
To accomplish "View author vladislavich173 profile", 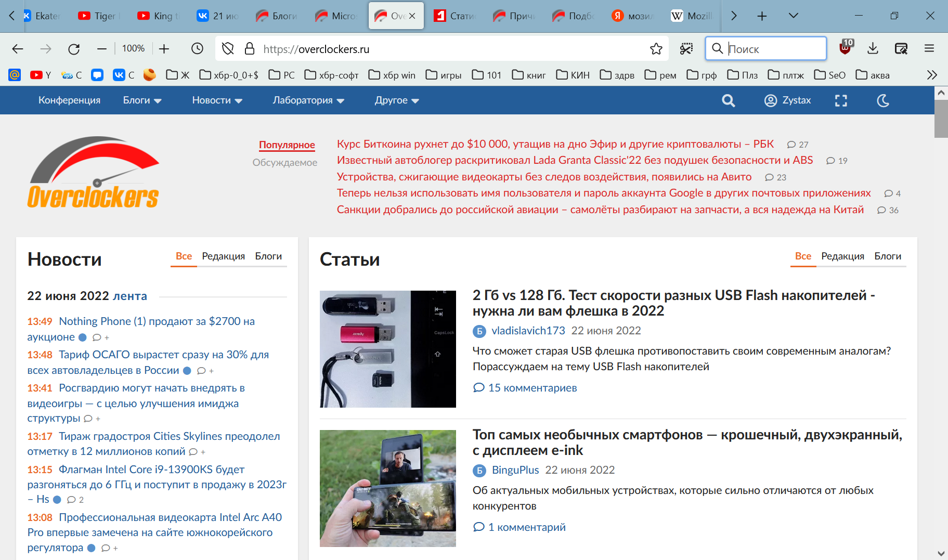I will [528, 331].
